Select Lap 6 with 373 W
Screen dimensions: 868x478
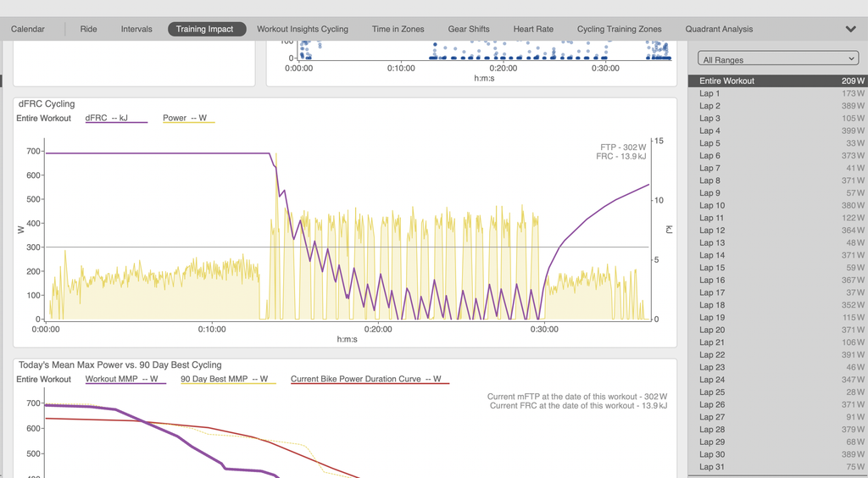click(778, 155)
